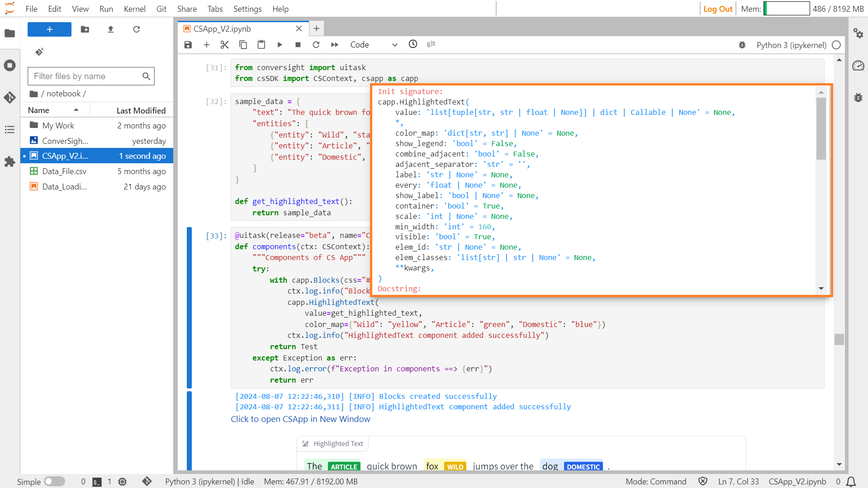
Task: Click the blue New Launcher button
Action: [49, 29]
